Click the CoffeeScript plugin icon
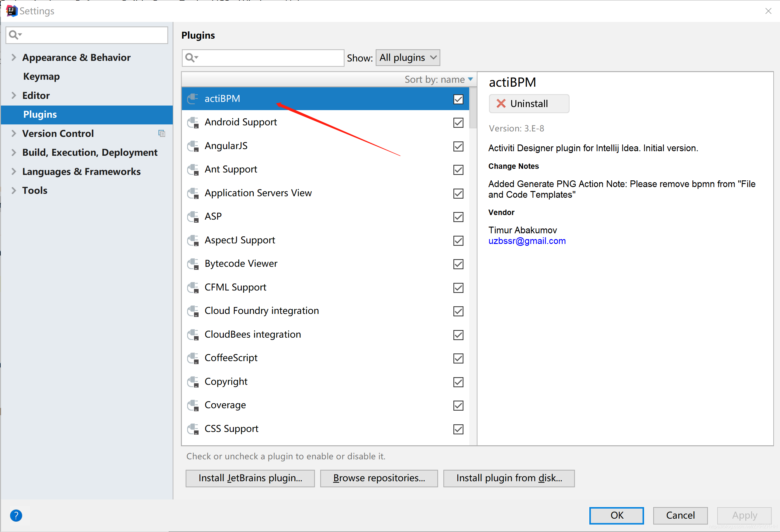 pos(194,358)
